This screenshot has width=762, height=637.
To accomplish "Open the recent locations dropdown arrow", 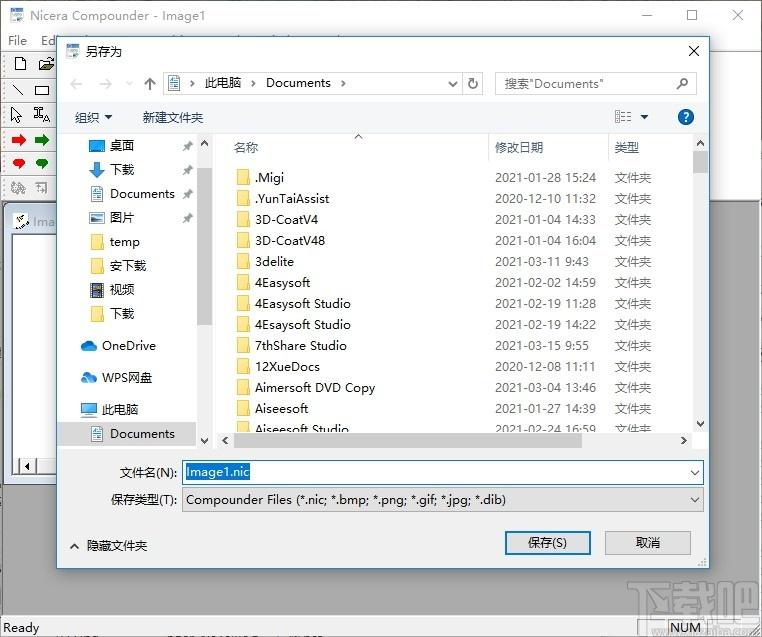I will point(129,84).
